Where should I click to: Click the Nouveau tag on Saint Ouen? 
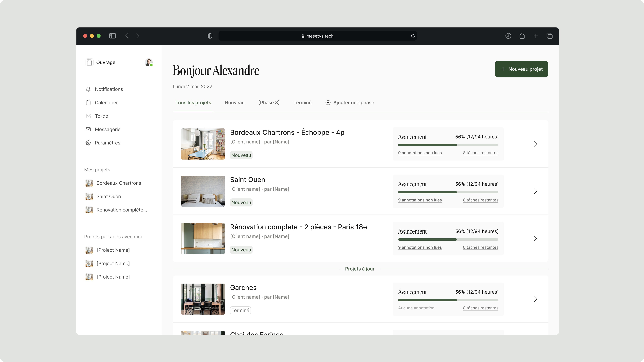click(x=241, y=202)
